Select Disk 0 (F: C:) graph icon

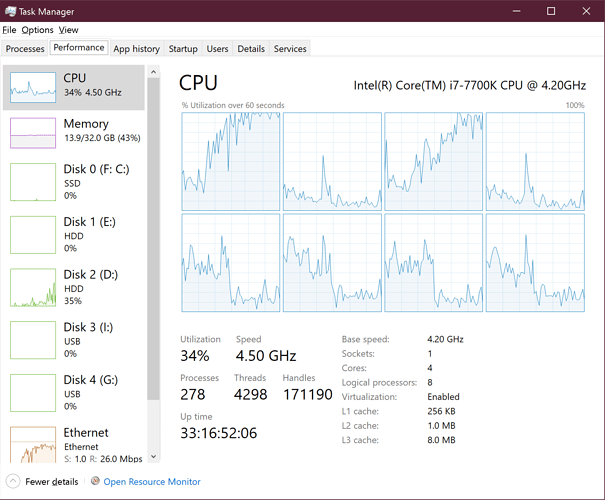pos(33,182)
